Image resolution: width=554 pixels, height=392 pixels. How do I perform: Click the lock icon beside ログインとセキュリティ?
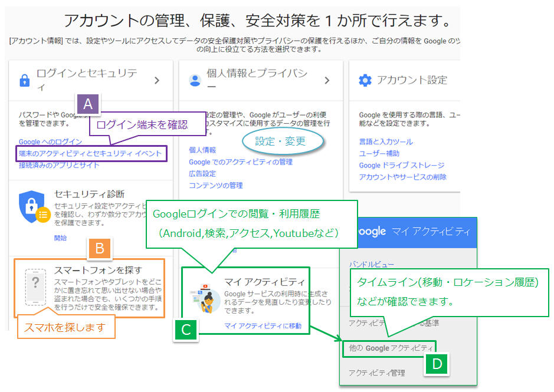(24, 80)
